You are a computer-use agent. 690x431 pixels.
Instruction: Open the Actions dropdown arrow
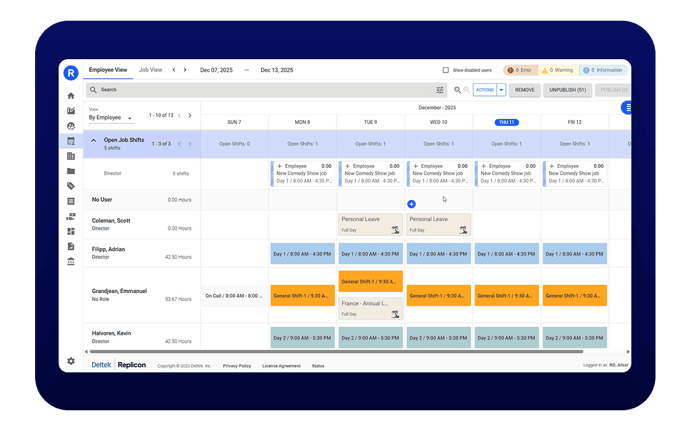coord(501,90)
